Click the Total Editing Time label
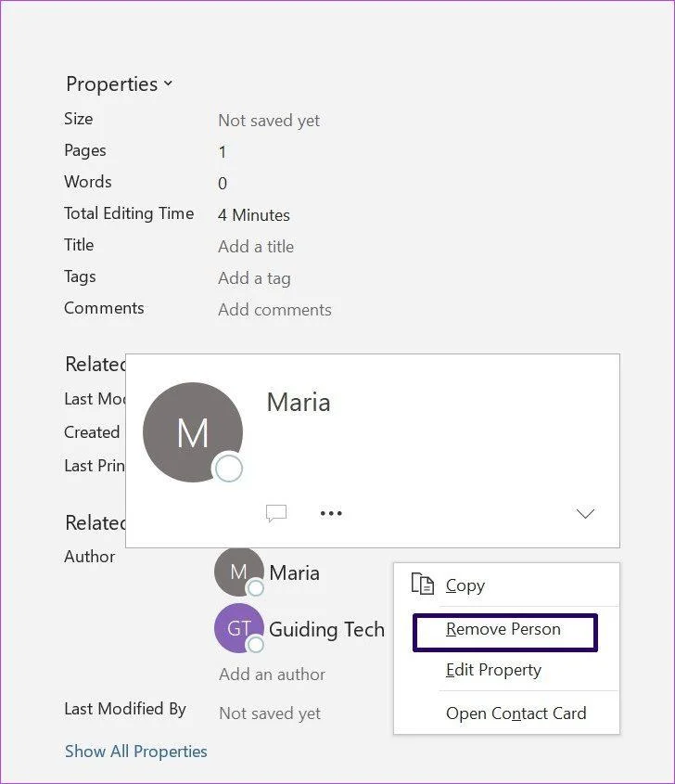 [x=129, y=213]
